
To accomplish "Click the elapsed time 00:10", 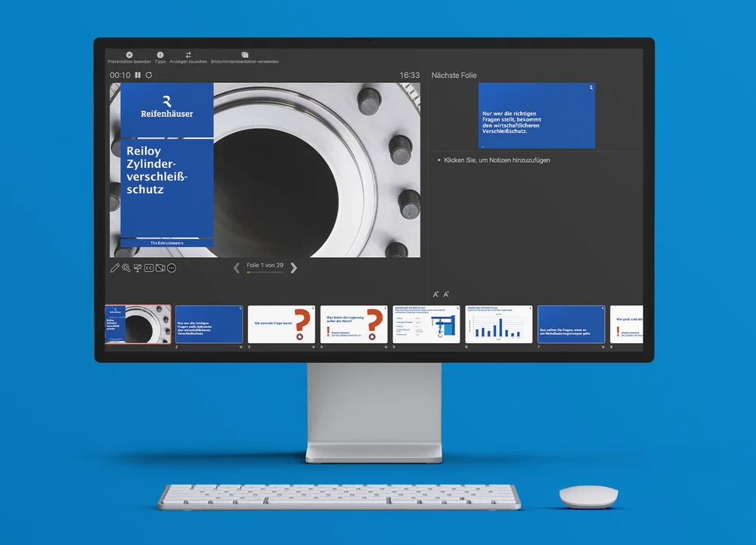I will 120,75.
